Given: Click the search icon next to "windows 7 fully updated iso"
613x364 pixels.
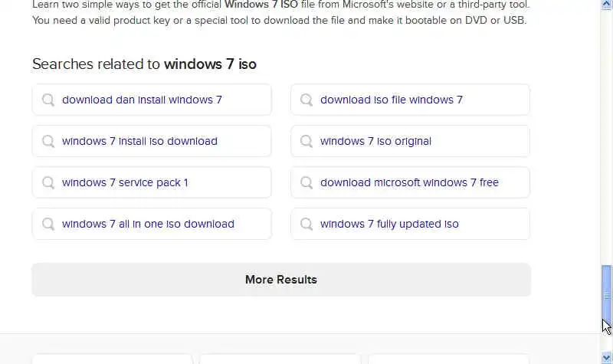Looking at the screenshot, I should 306,224.
